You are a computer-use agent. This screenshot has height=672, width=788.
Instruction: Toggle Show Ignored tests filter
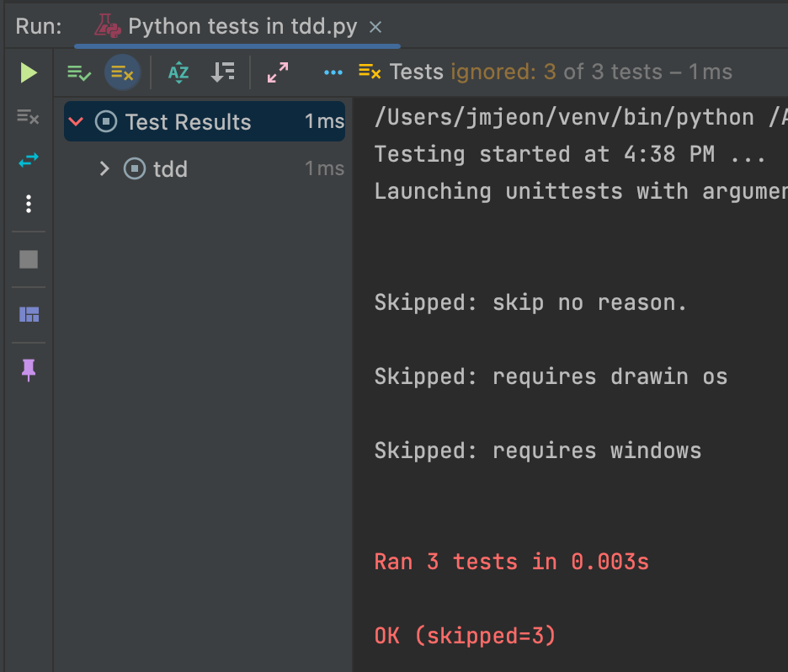click(122, 73)
